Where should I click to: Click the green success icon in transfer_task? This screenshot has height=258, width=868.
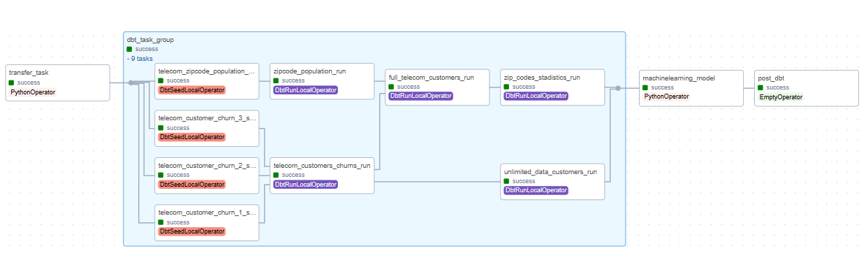(x=11, y=83)
